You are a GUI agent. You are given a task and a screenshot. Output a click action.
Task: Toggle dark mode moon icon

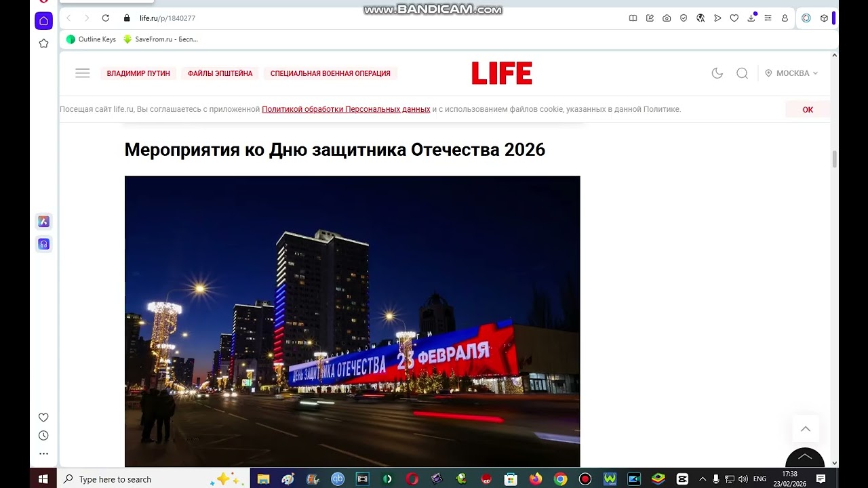point(717,73)
